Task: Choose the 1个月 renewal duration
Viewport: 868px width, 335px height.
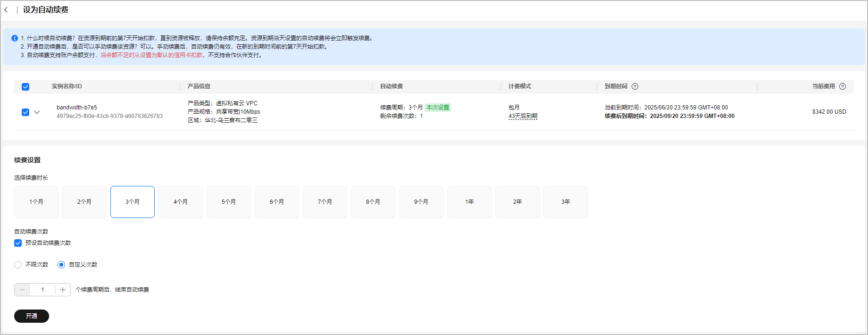Action: (36, 202)
